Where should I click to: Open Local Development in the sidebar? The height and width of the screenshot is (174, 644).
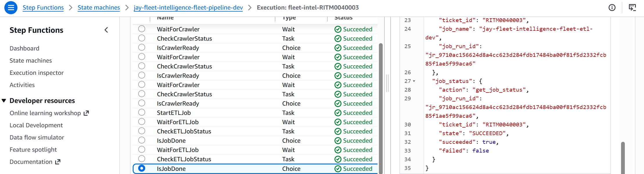[x=36, y=125]
